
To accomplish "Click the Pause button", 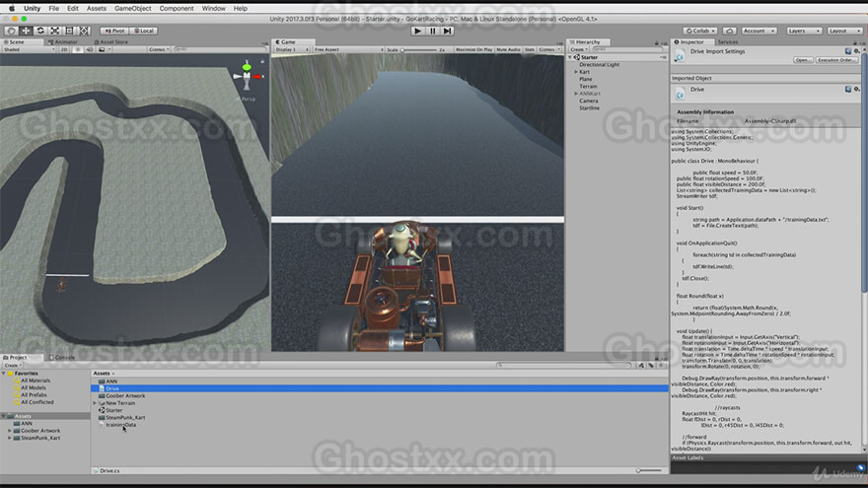I will pyautogui.click(x=432, y=31).
